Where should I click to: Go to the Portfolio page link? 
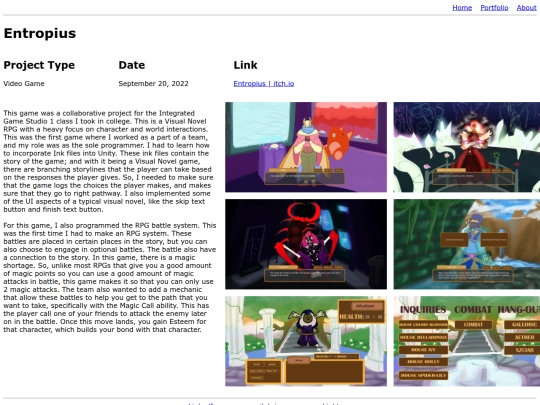pyautogui.click(x=494, y=8)
